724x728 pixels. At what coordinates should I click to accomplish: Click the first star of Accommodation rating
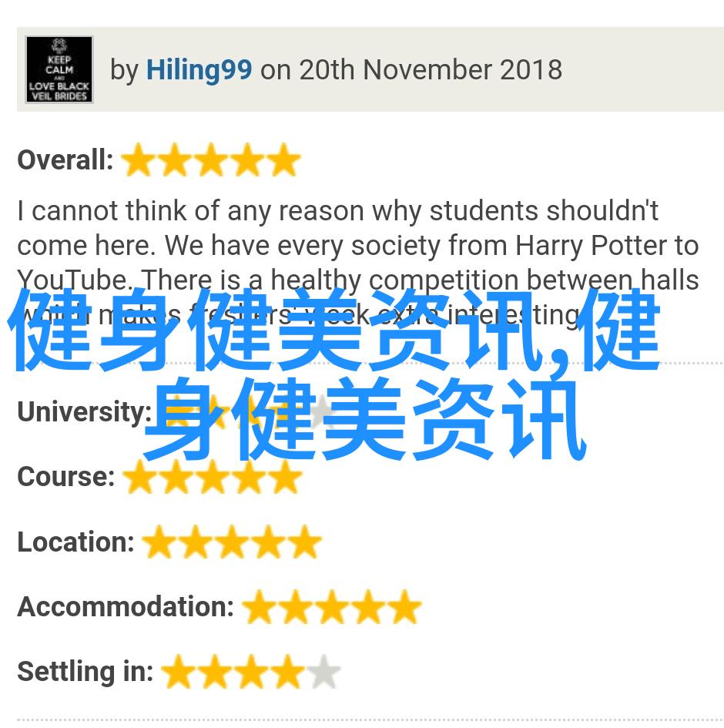coord(259,607)
